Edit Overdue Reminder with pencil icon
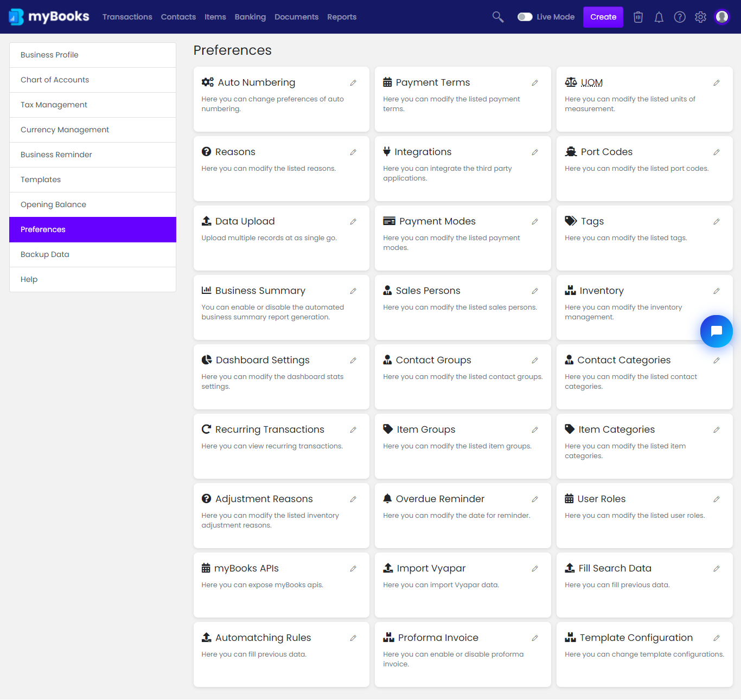This screenshot has height=700, width=741. 535,499
